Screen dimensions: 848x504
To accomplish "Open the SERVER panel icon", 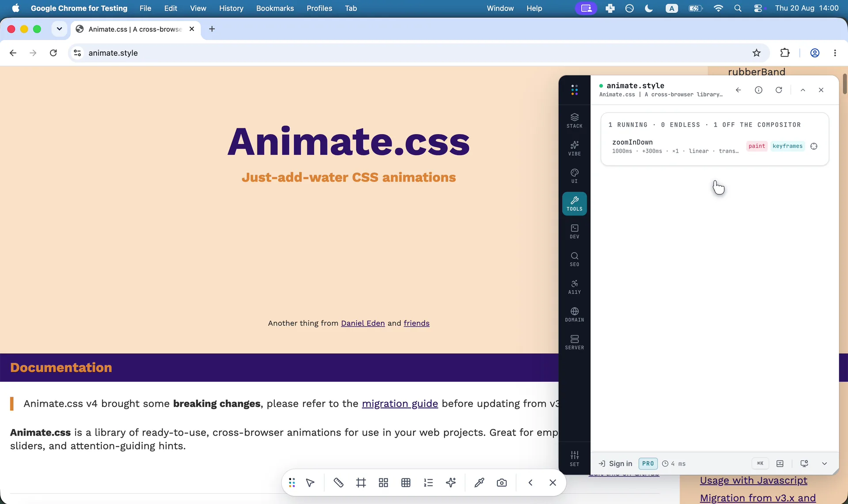I will point(574,342).
